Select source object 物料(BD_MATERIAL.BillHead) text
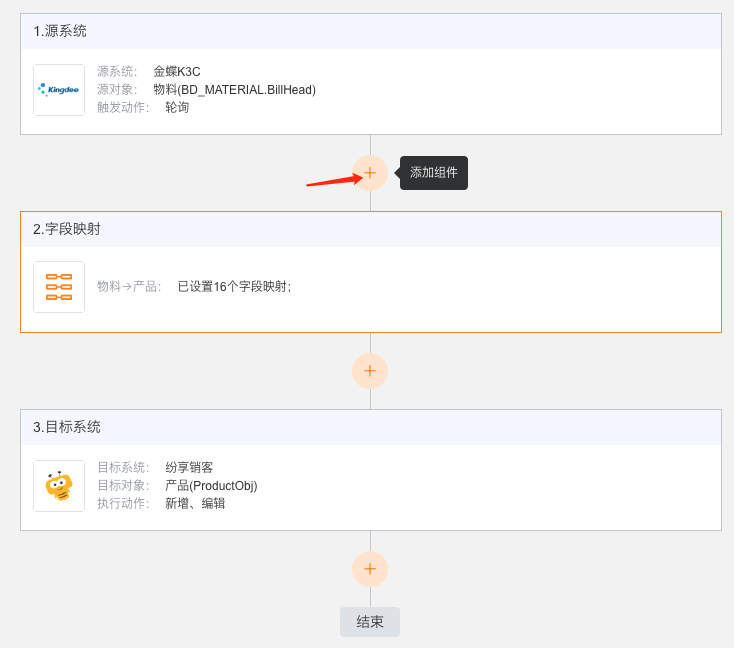The width and height of the screenshot is (734, 648). pos(235,89)
